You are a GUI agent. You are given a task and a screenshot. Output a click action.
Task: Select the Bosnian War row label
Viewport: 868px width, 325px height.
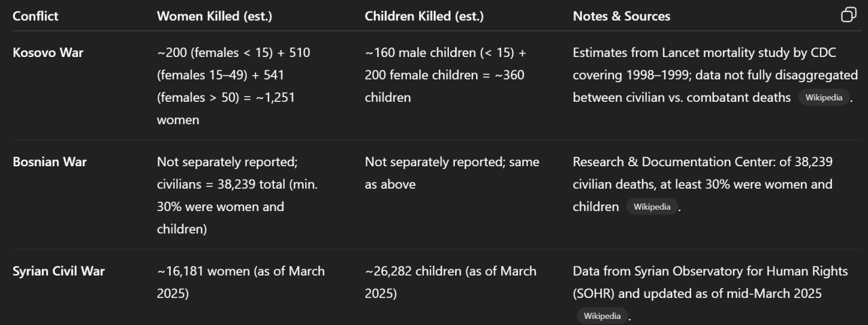pos(50,162)
